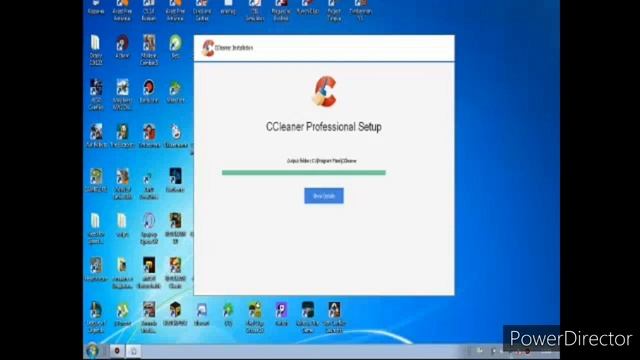Screen dimensions: 640x360
Task: Click the blue Show details button
Action: (x=324, y=196)
